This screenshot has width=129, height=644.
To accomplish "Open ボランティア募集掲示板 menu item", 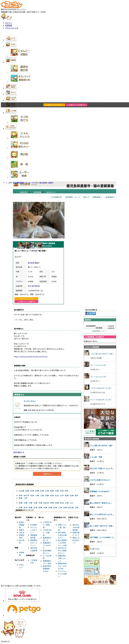I will click(21, 78).
